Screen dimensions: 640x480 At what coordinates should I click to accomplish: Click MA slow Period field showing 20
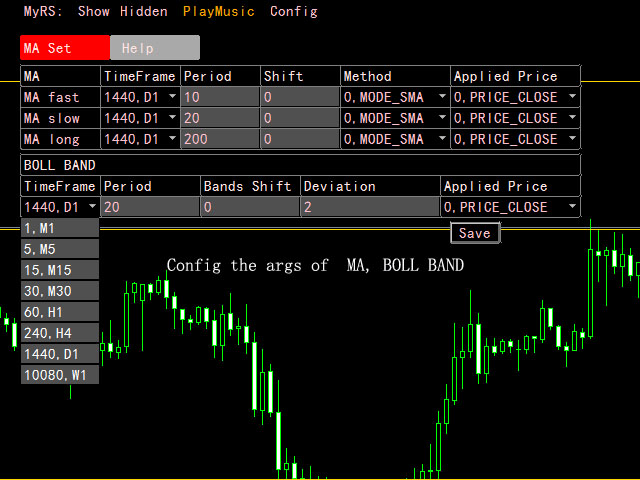tap(220, 118)
